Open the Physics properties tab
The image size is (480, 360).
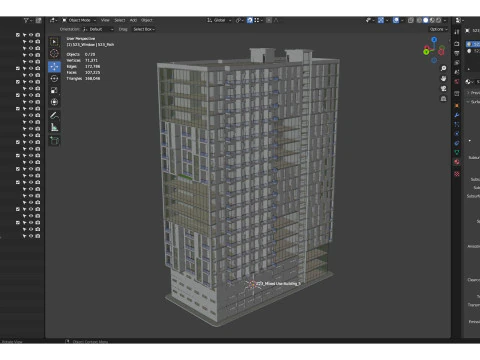point(457,133)
